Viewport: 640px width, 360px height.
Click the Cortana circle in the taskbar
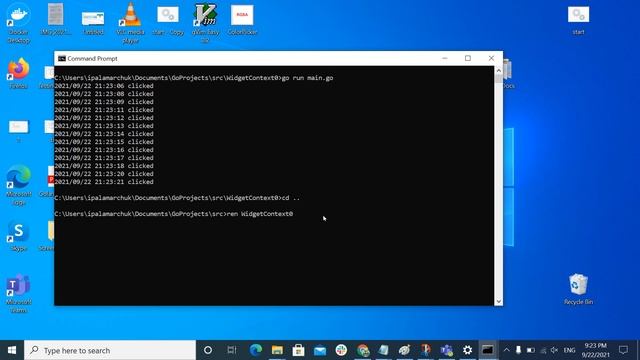tap(208, 350)
